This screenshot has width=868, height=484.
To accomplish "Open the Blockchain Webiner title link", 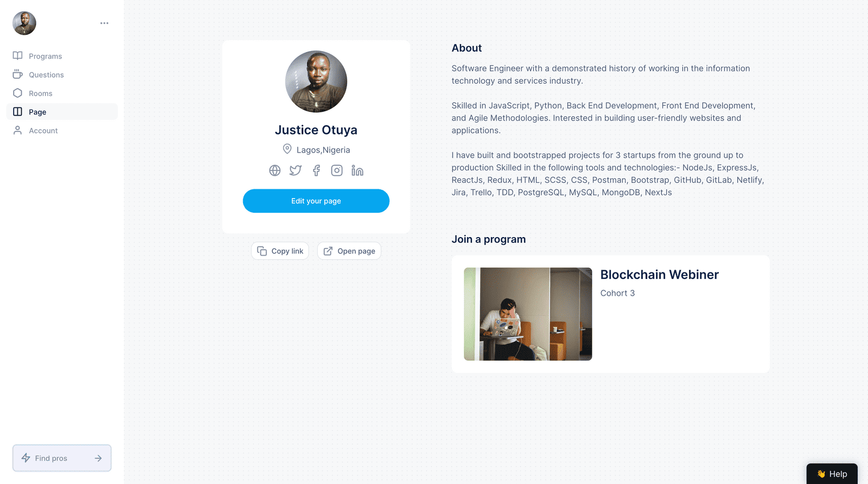I will click(x=659, y=275).
